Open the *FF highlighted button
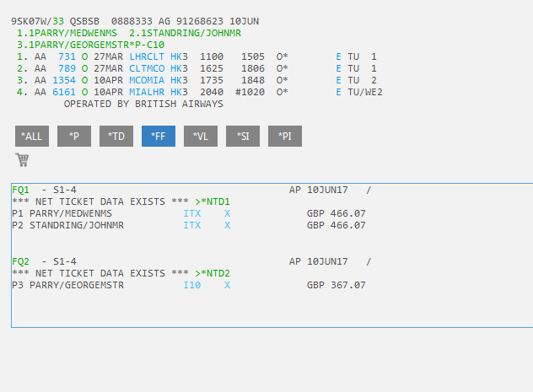 [x=159, y=137]
